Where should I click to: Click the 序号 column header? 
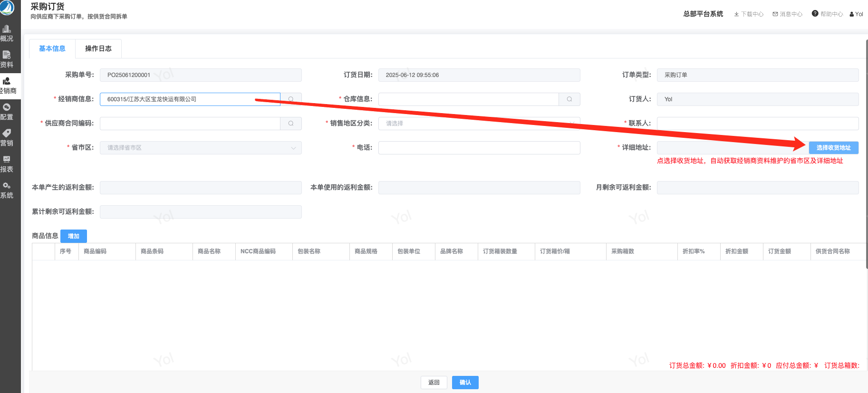pos(67,251)
